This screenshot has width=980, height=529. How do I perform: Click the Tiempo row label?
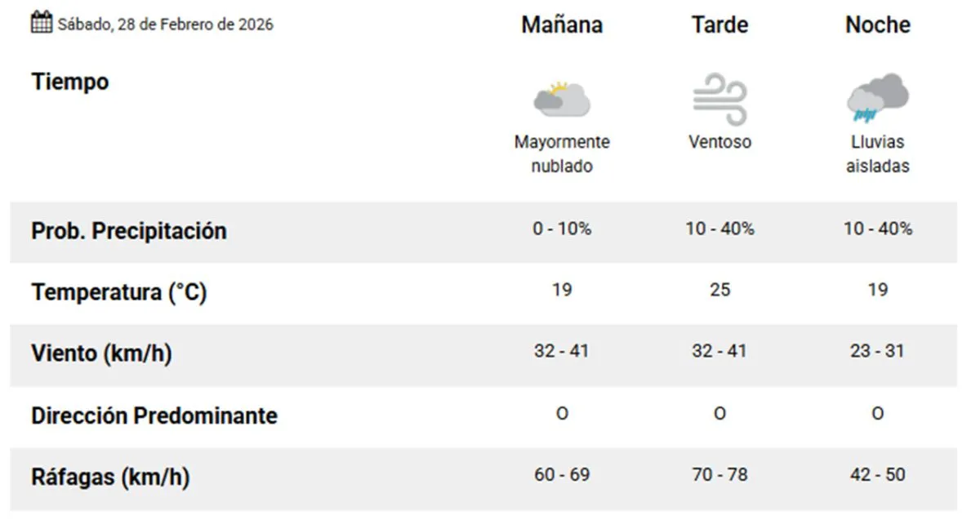(70, 82)
